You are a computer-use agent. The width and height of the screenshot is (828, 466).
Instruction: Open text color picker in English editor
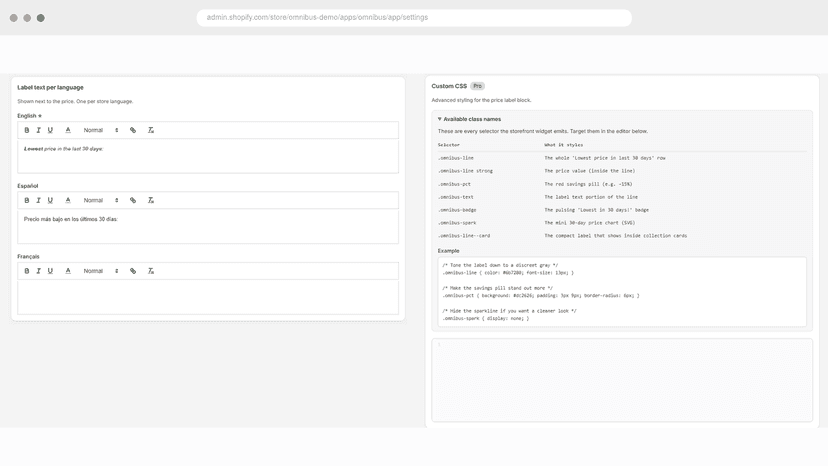click(68, 130)
